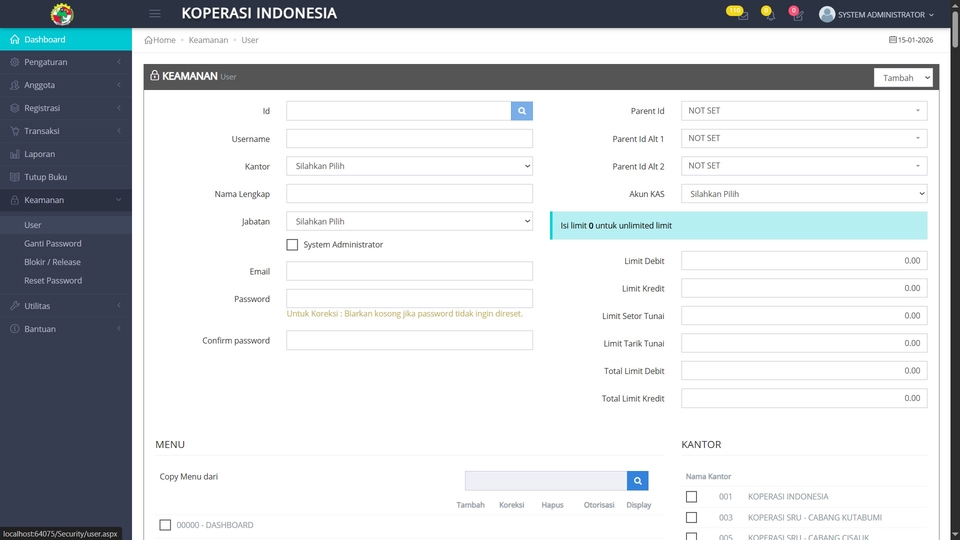Open the Tambah mode dropdown
960x540 pixels.
pos(903,78)
